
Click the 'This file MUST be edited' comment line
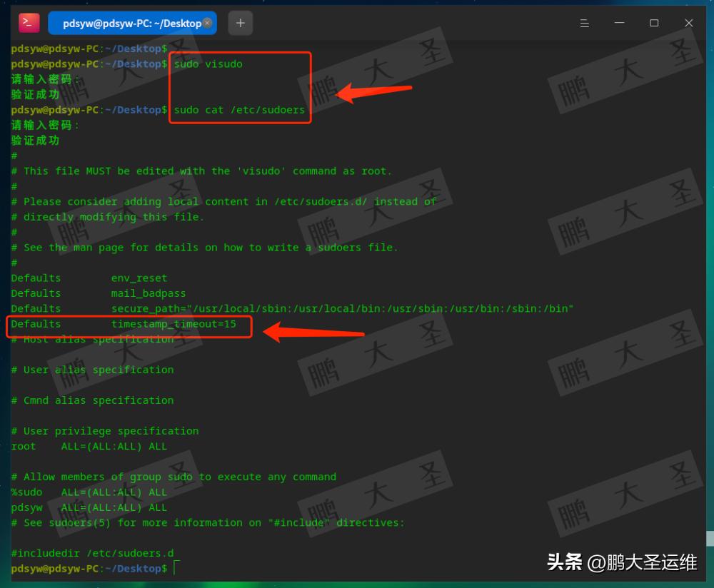[x=201, y=171]
